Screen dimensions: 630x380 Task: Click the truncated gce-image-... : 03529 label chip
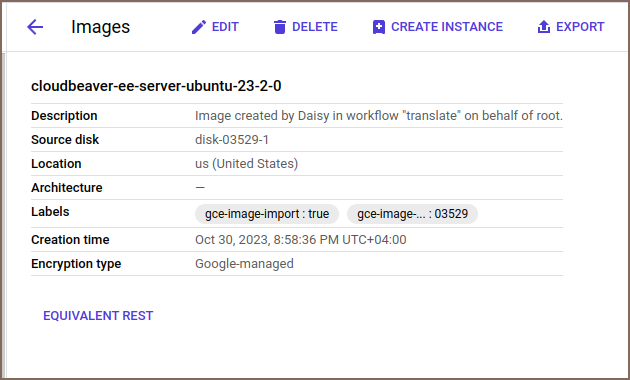412,214
